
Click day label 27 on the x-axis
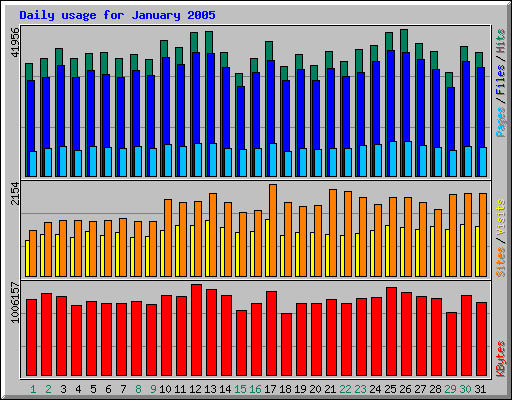[420, 389]
